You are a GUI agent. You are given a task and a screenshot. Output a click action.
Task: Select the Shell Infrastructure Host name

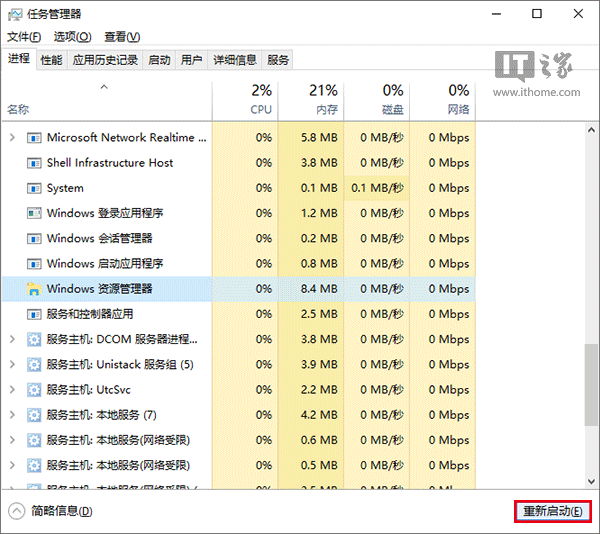(x=110, y=163)
